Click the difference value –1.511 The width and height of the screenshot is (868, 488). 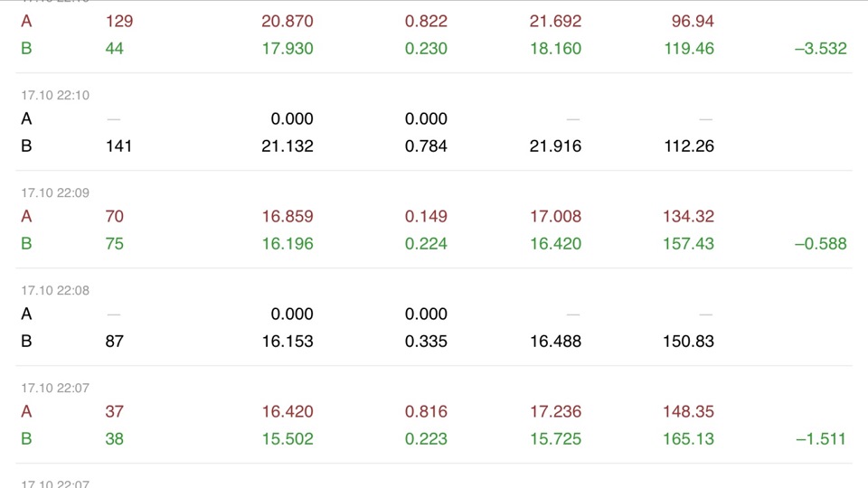[821, 439]
